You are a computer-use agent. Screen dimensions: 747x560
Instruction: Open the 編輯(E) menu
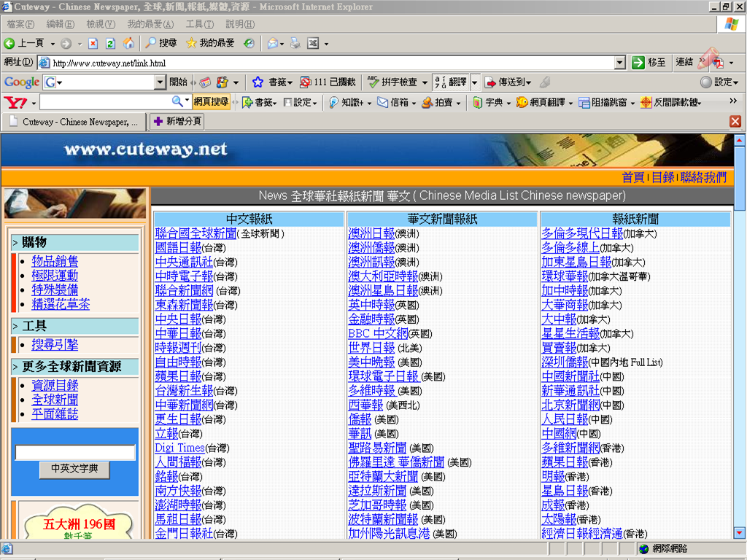pos(60,24)
